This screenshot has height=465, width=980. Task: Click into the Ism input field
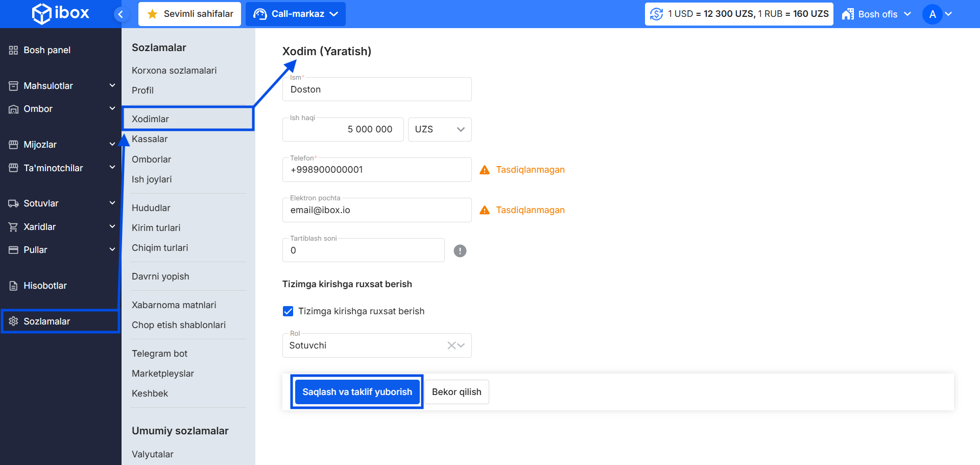[376, 90]
